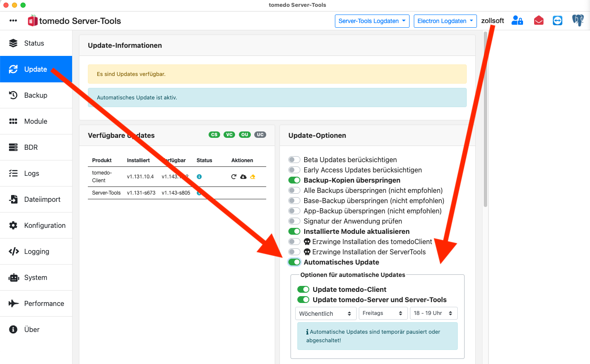Click the BDR server icon in sidebar

(13, 147)
